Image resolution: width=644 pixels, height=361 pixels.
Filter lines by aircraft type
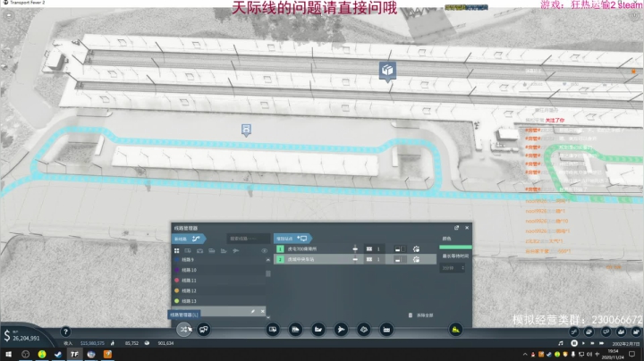tap(236, 251)
